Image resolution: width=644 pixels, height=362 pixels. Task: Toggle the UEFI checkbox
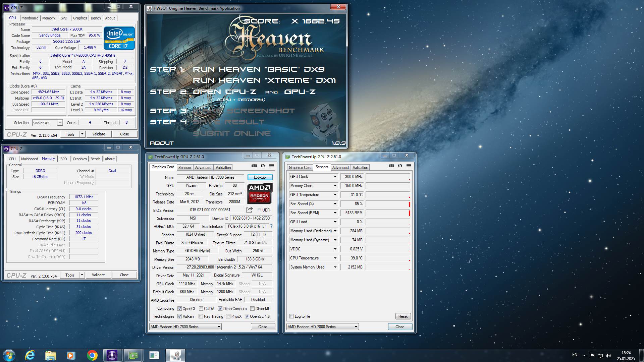click(x=259, y=210)
